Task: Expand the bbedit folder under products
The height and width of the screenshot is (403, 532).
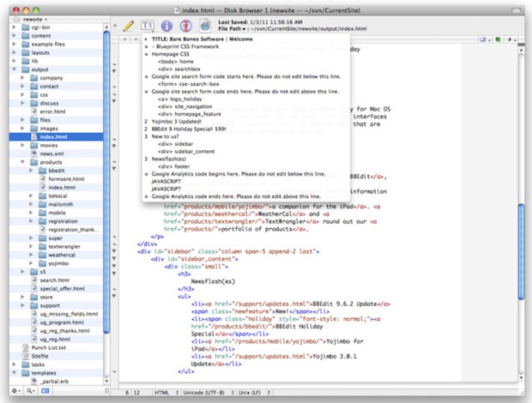Action: (31, 171)
